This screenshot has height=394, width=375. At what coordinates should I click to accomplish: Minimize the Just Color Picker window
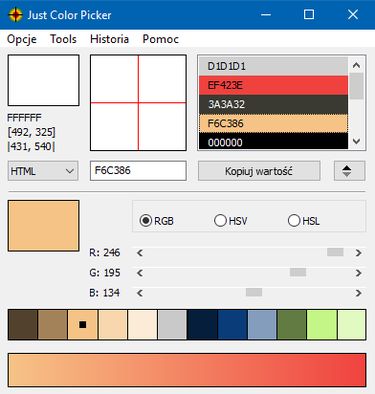[266, 15]
